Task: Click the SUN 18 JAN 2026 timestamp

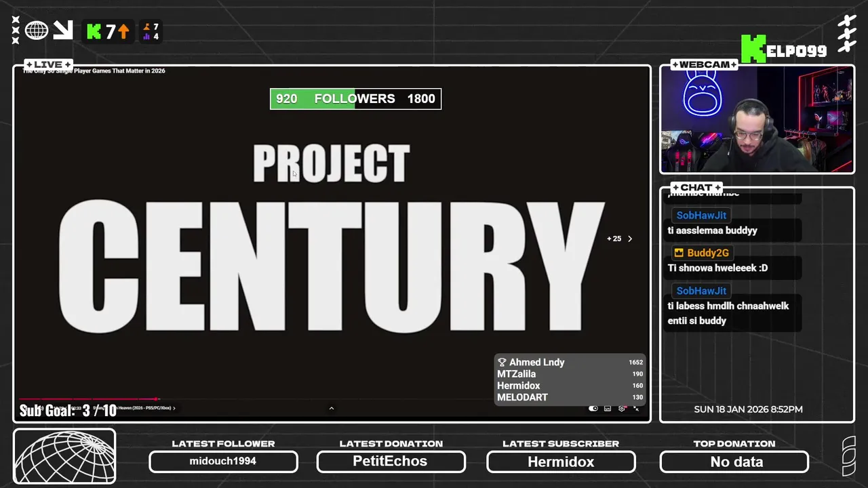Action: [748, 409]
